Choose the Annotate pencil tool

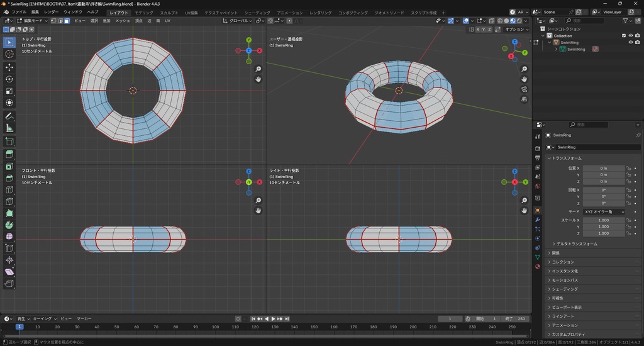pos(9,116)
